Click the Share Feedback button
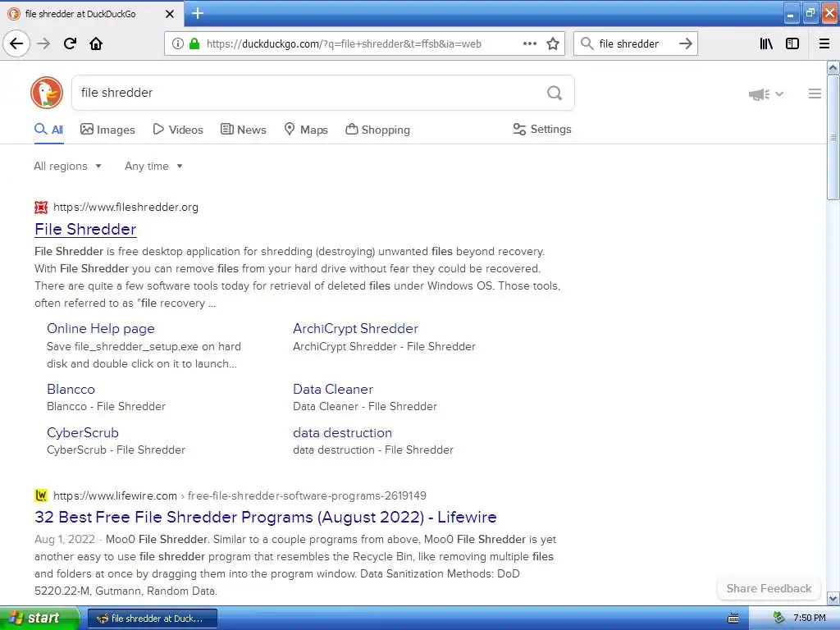 pos(769,588)
